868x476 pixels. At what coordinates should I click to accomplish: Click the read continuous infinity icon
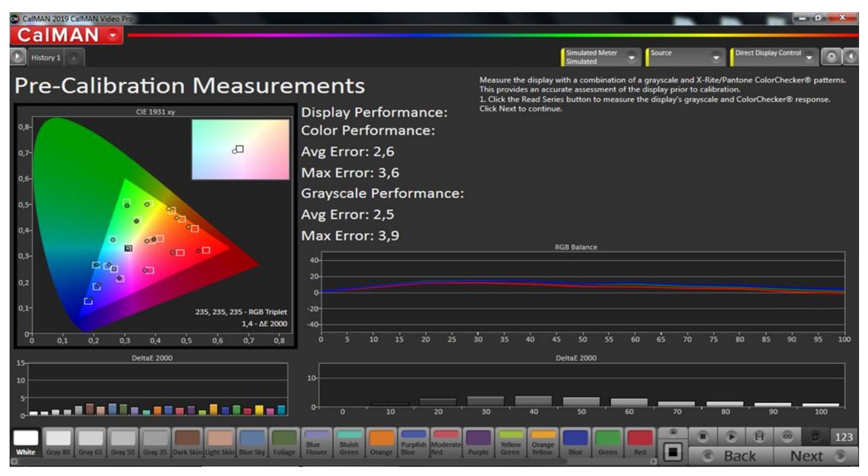(788, 436)
